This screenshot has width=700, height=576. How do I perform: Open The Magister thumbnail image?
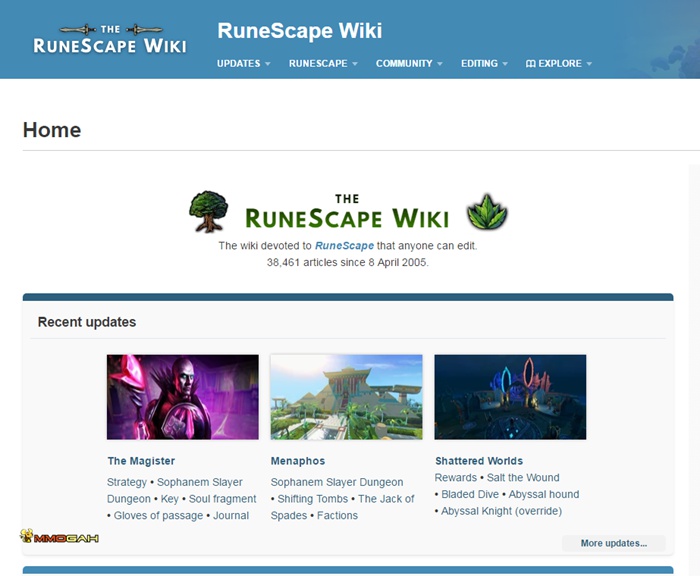pos(183,397)
